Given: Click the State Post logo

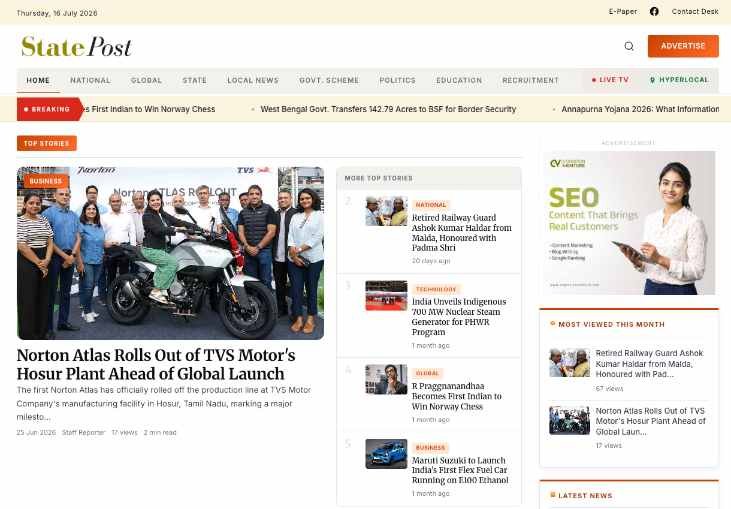Looking at the screenshot, I should pyautogui.click(x=76, y=47).
